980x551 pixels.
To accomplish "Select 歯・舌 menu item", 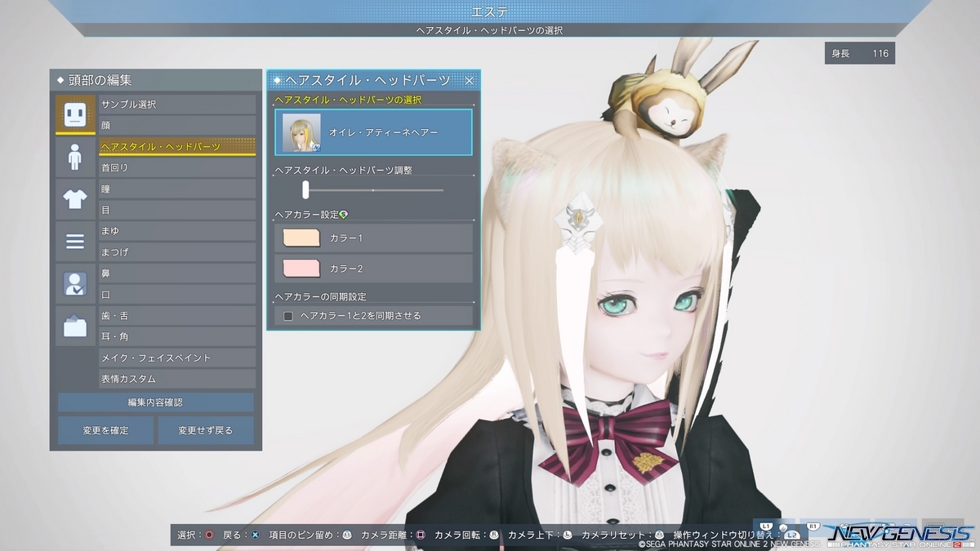I will tap(177, 316).
